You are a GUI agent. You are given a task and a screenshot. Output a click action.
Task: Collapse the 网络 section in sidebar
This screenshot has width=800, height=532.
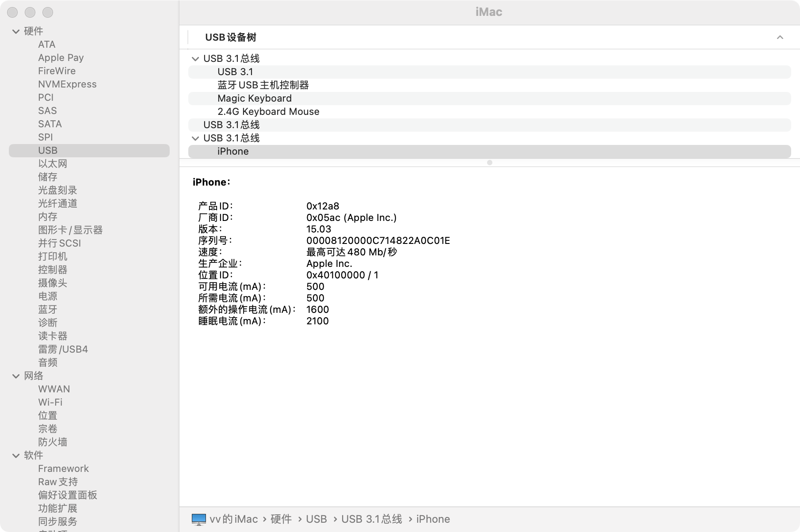click(x=16, y=376)
